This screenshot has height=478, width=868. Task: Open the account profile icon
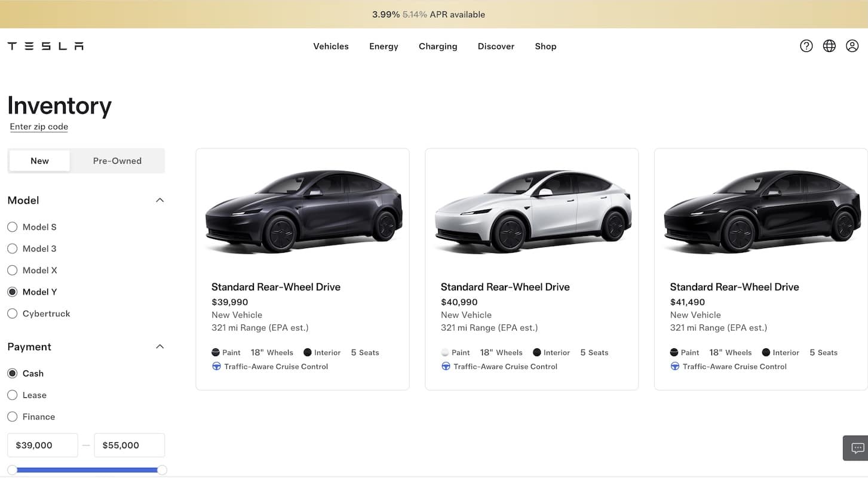[x=852, y=45]
